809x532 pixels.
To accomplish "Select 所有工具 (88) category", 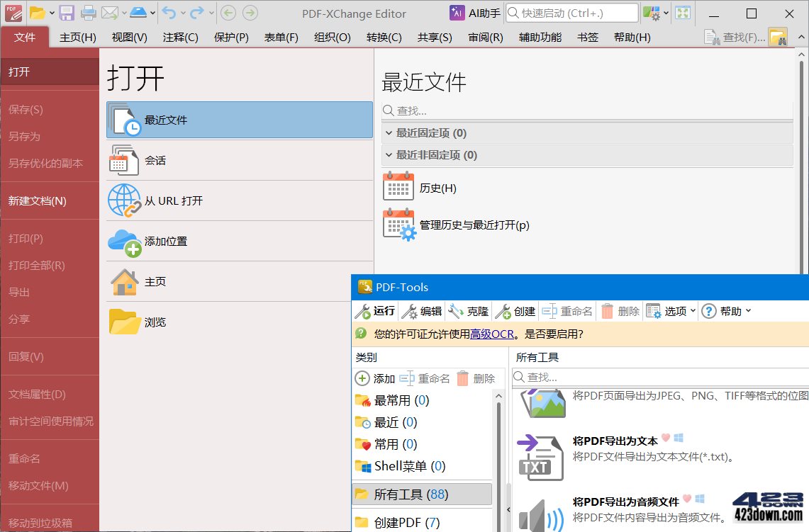I will (422, 494).
